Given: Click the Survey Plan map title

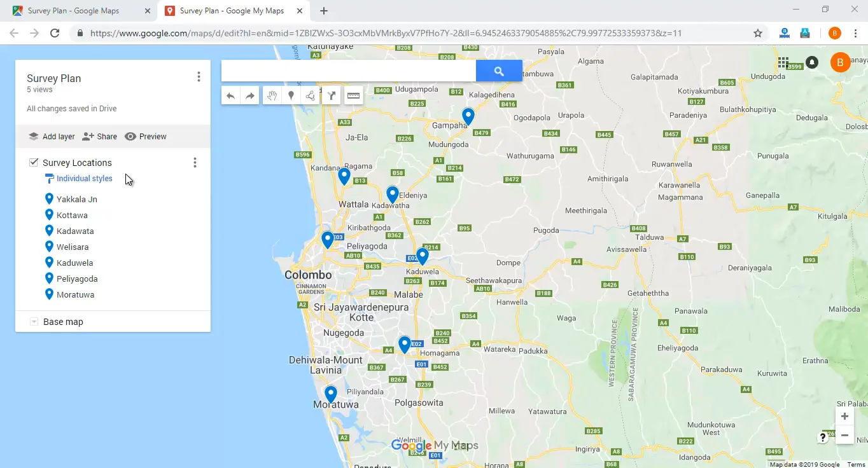Looking at the screenshot, I should (53, 78).
